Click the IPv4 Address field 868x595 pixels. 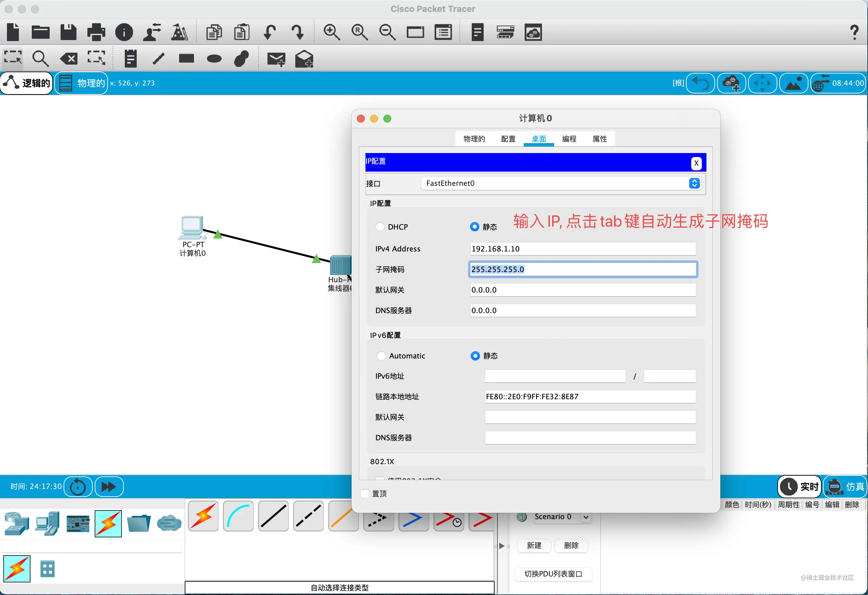tap(583, 249)
